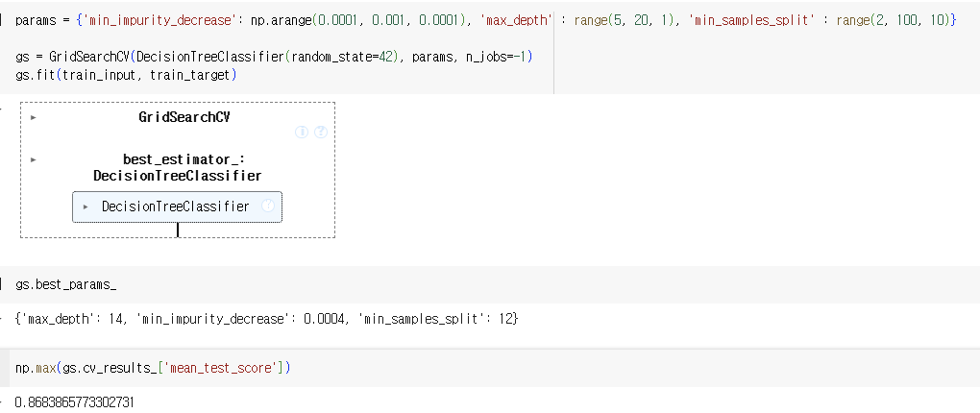Expand the best_estimator_ disclosure arrow
The image size is (980, 413).
(34, 160)
